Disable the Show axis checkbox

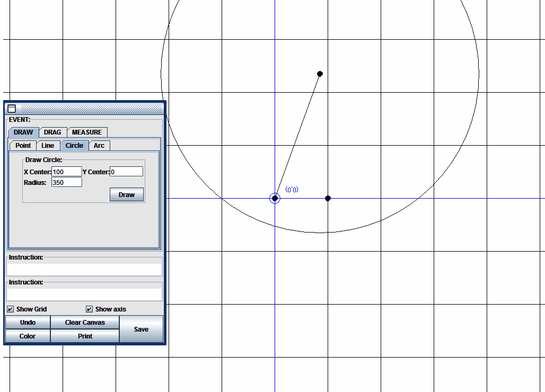coord(90,309)
